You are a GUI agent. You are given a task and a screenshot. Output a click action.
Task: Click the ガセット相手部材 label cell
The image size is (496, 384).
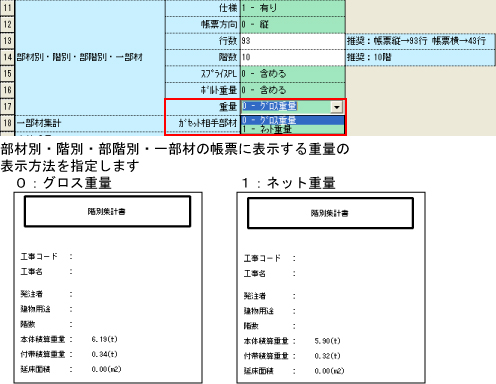[x=203, y=123]
